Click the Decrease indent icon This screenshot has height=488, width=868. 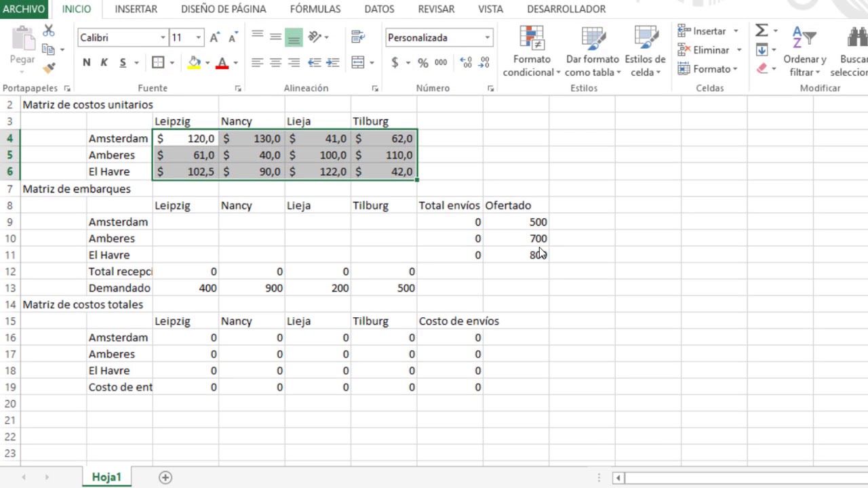[315, 62]
